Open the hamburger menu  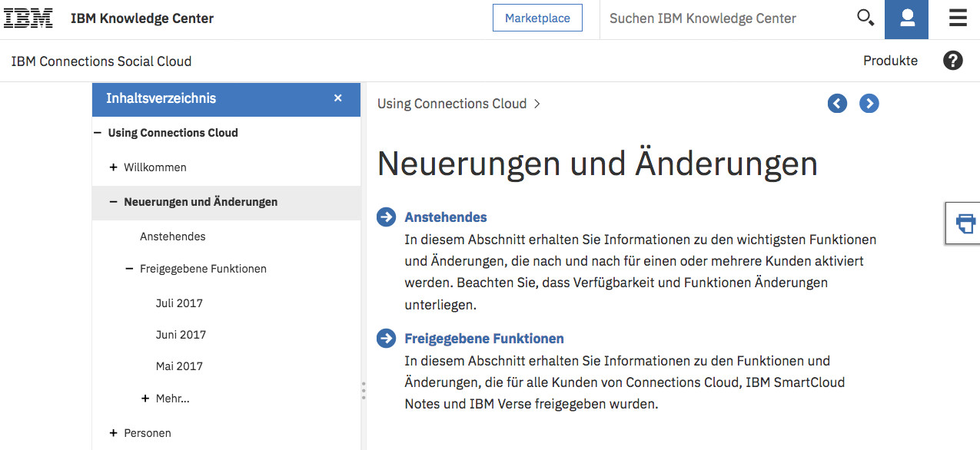tap(958, 18)
